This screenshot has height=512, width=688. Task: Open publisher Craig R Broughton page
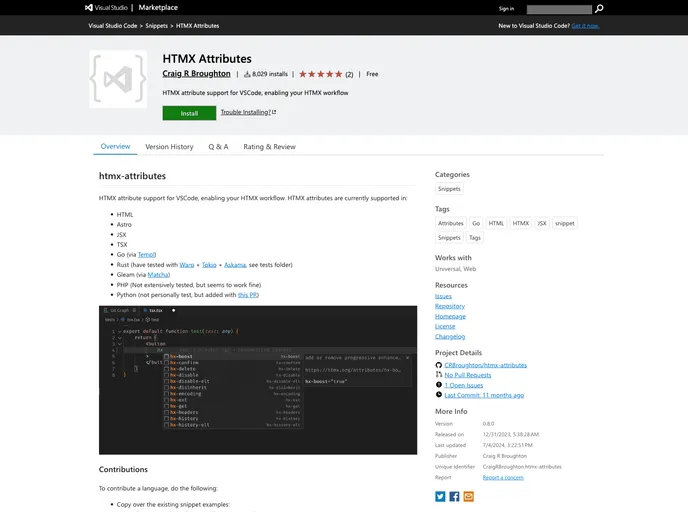pos(196,74)
